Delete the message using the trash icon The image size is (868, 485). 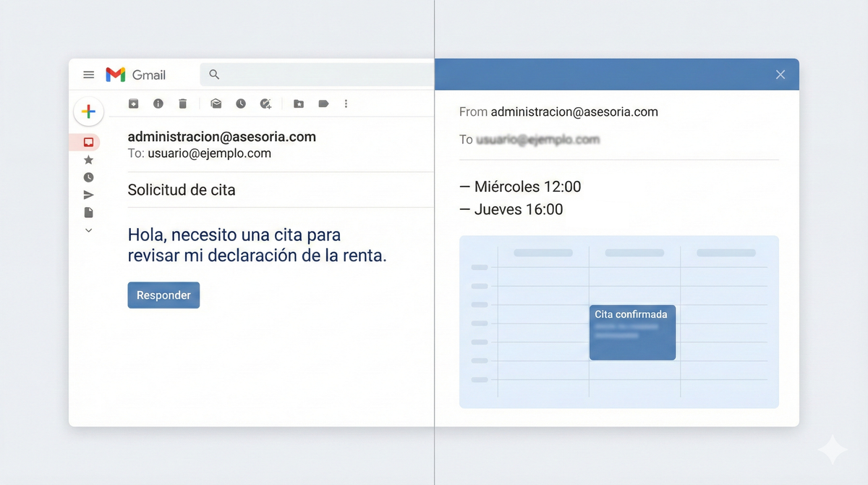pos(182,104)
